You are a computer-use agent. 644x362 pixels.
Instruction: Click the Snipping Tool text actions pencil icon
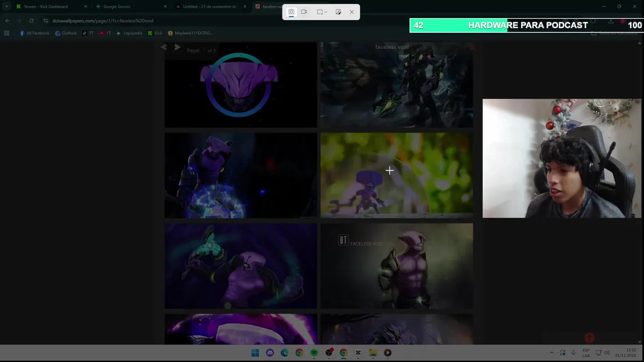tap(338, 12)
